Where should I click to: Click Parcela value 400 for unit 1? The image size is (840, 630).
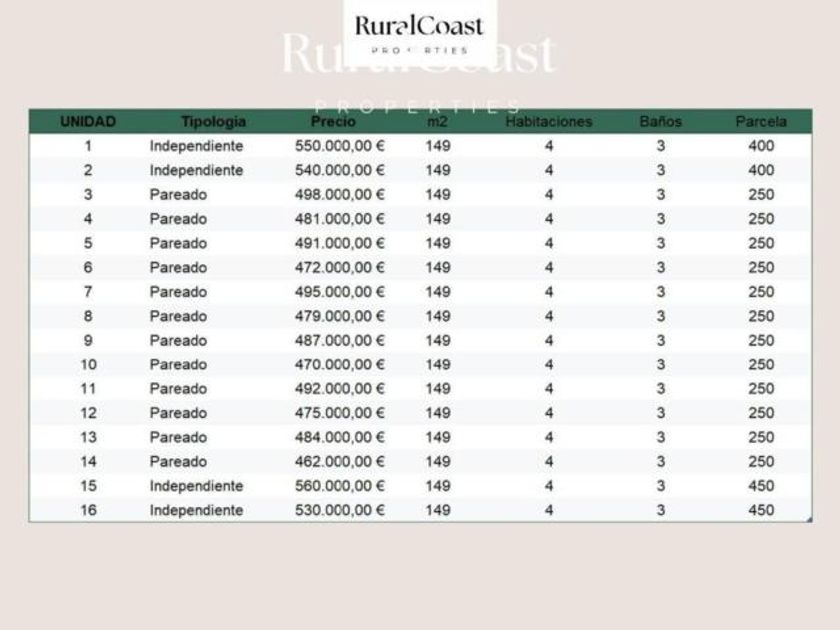click(x=761, y=146)
